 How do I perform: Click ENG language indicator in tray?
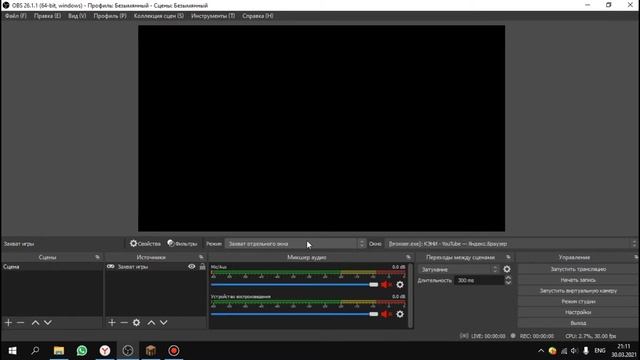[x=600, y=351]
